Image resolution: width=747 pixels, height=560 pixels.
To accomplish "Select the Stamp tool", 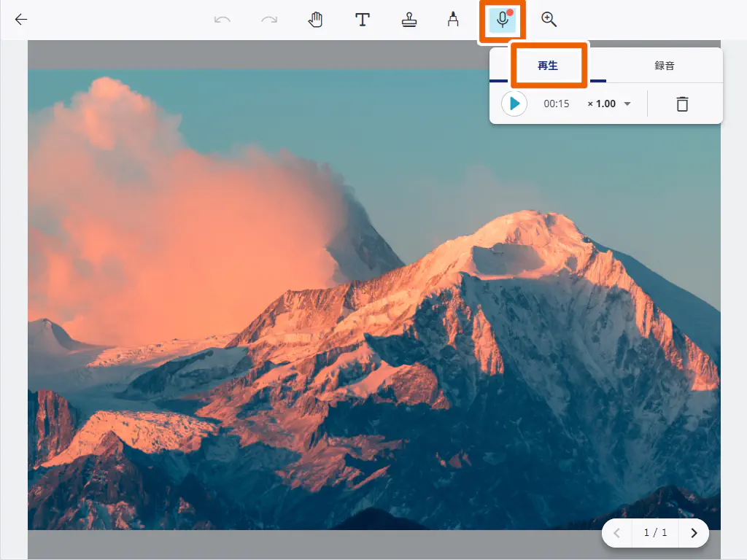I will coord(409,20).
